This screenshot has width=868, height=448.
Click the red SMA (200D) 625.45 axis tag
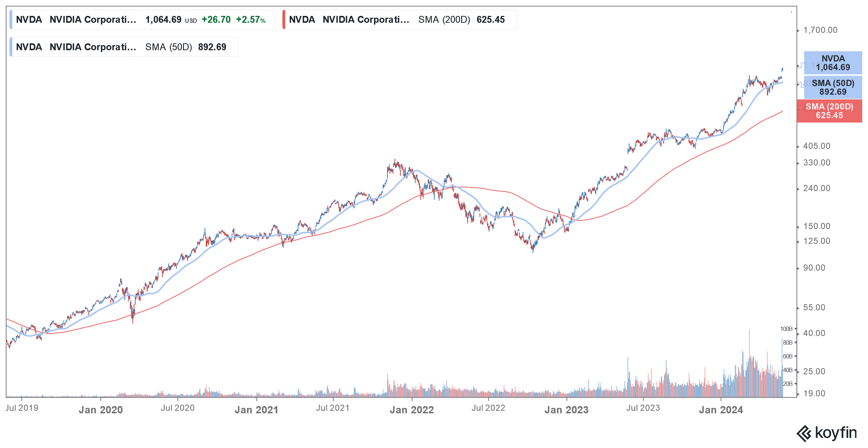pos(829,111)
